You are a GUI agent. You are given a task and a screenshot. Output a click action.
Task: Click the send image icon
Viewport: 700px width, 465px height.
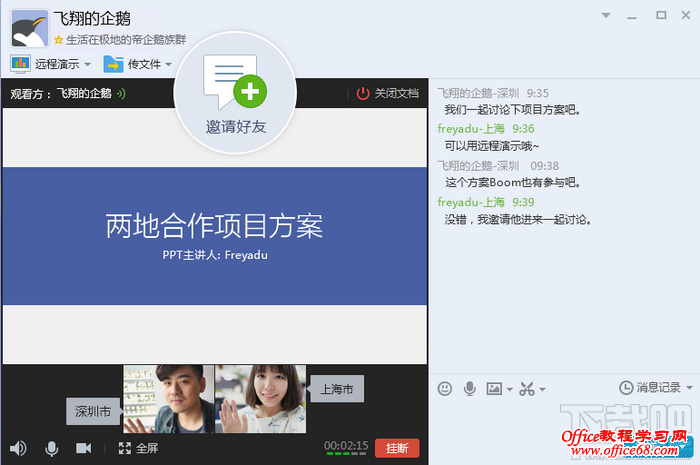click(x=494, y=389)
